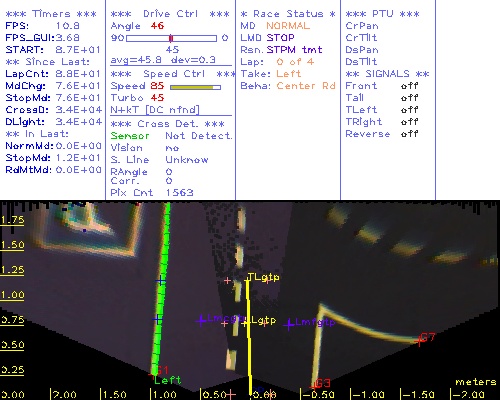Click the NORMAL mode value
This screenshot has width=500, height=400.
click(288, 26)
